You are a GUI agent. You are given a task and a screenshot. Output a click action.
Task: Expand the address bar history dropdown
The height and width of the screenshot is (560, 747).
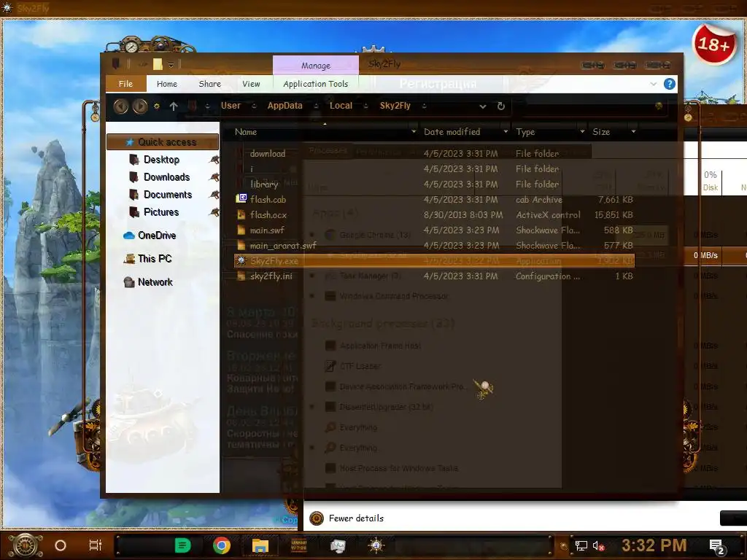point(483,106)
